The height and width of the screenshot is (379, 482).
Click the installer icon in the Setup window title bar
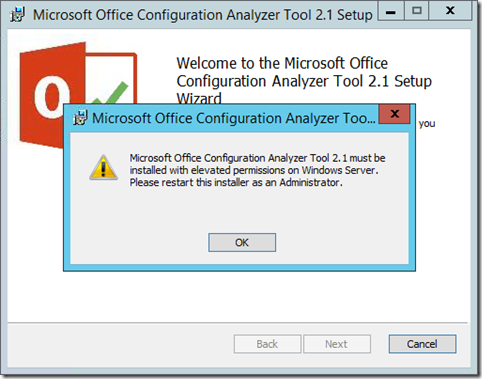(x=18, y=15)
